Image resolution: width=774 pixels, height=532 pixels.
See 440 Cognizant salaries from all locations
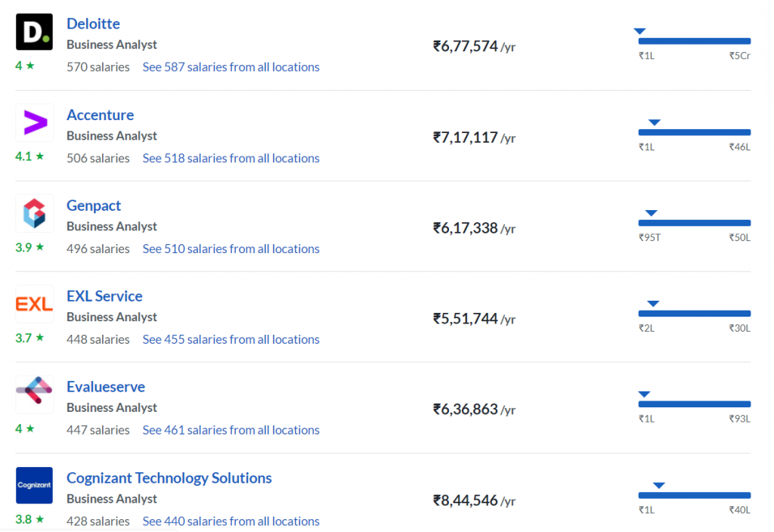pos(231,521)
